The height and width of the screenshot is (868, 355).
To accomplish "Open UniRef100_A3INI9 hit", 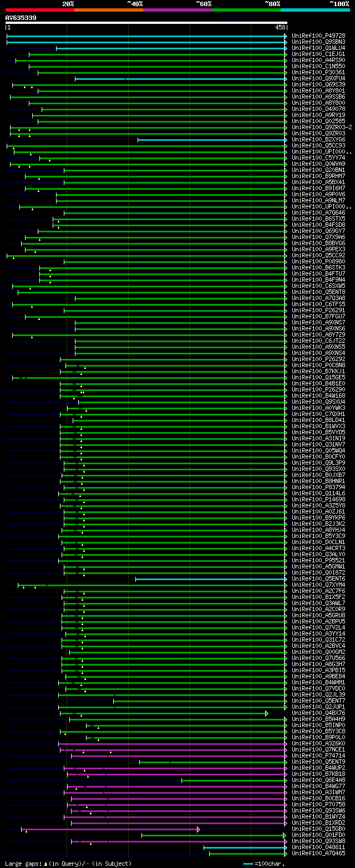I will coord(318,438).
